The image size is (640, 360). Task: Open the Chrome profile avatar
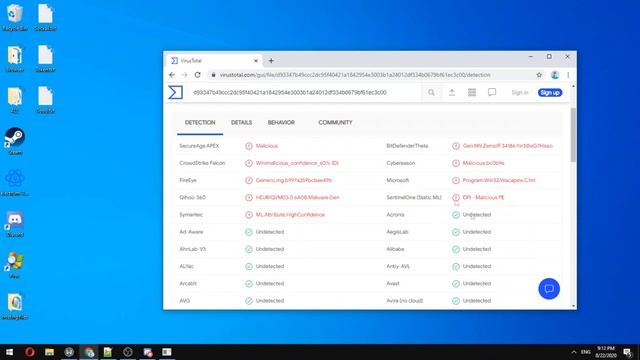click(x=555, y=75)
